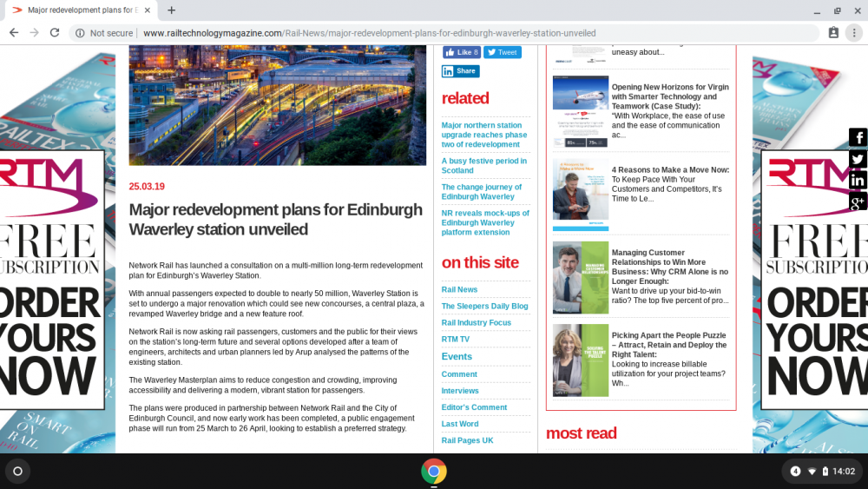Click the 'related' section heading
868x489 pixels.
[x=465, y=98]
